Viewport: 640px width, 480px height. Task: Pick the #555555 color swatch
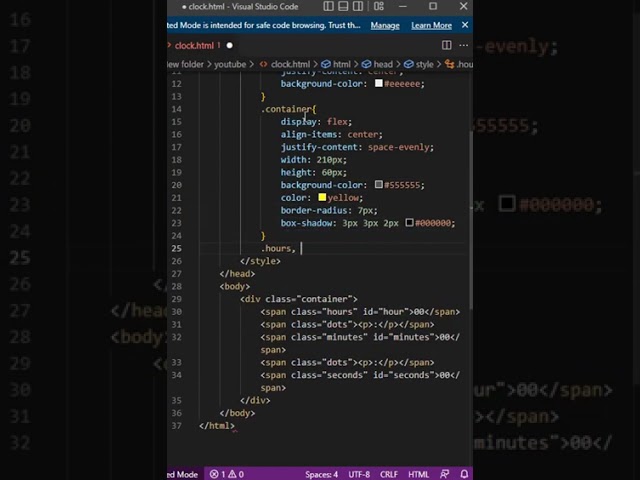pyautogui.click(x=379, y=184)
